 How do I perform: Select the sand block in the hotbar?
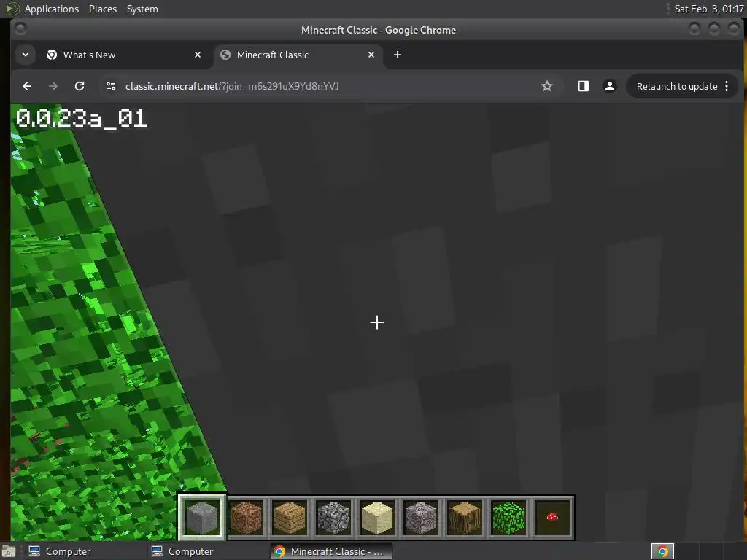(x=377, y=517)
